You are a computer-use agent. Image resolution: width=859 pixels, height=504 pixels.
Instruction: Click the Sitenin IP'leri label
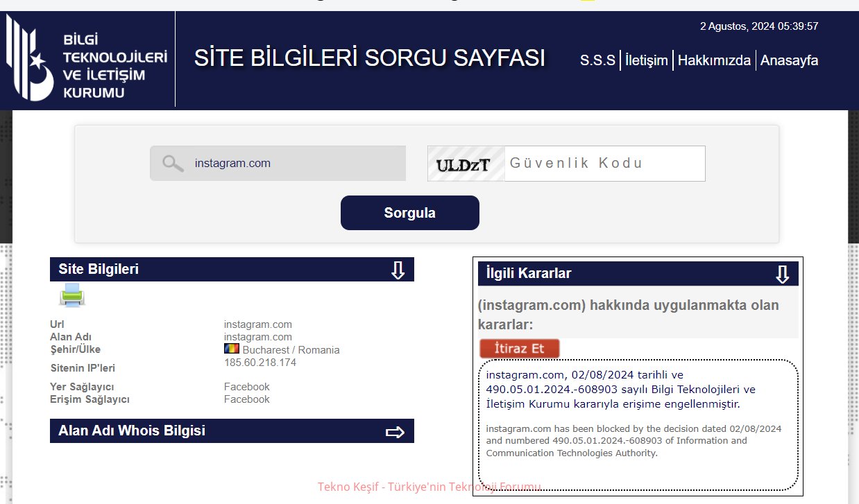pos(83,368)
